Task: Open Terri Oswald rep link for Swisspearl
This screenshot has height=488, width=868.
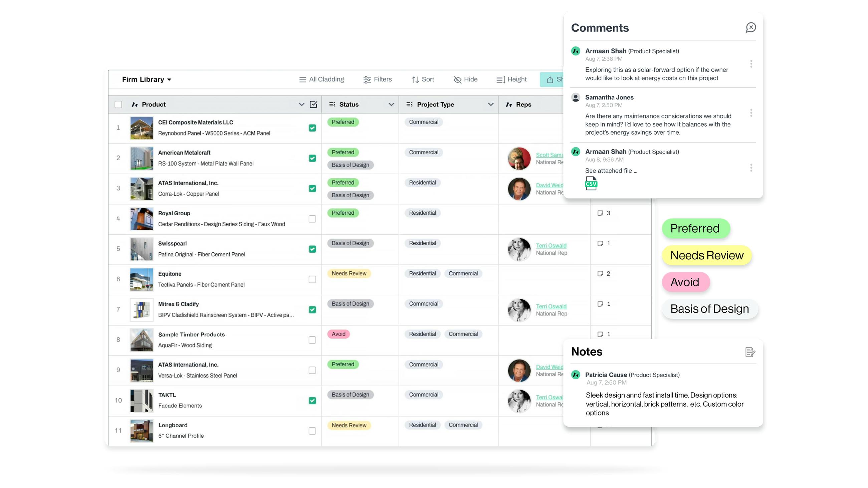Action: click(551, 246)
